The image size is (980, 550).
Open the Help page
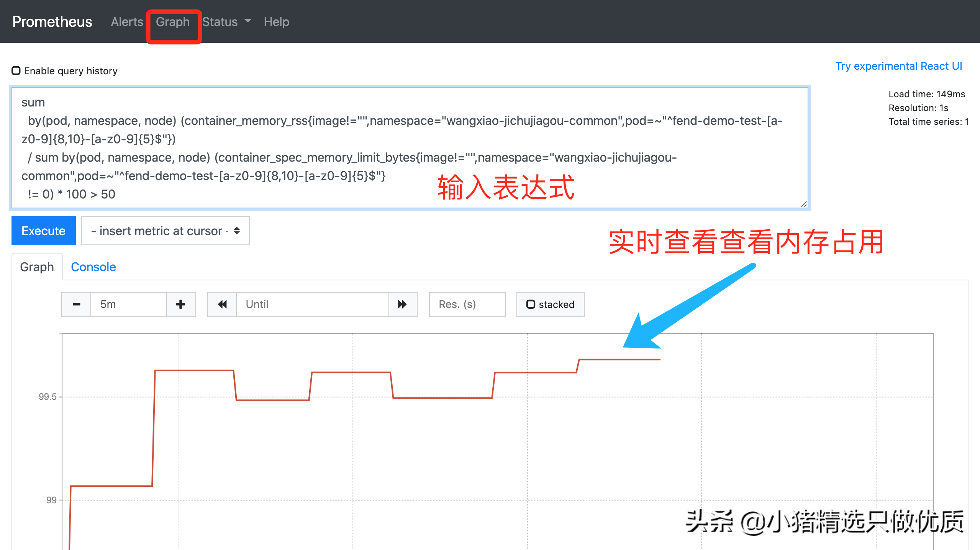point(276,22)
